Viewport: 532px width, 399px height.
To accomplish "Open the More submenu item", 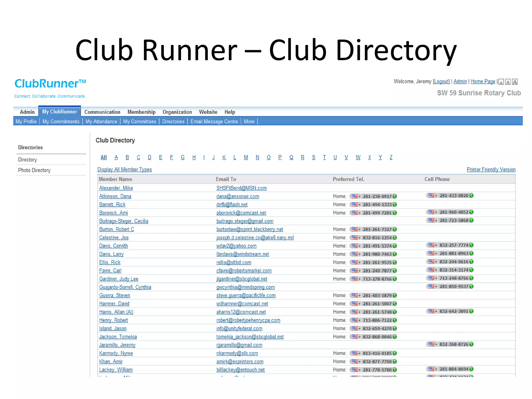I will [249, 122].
